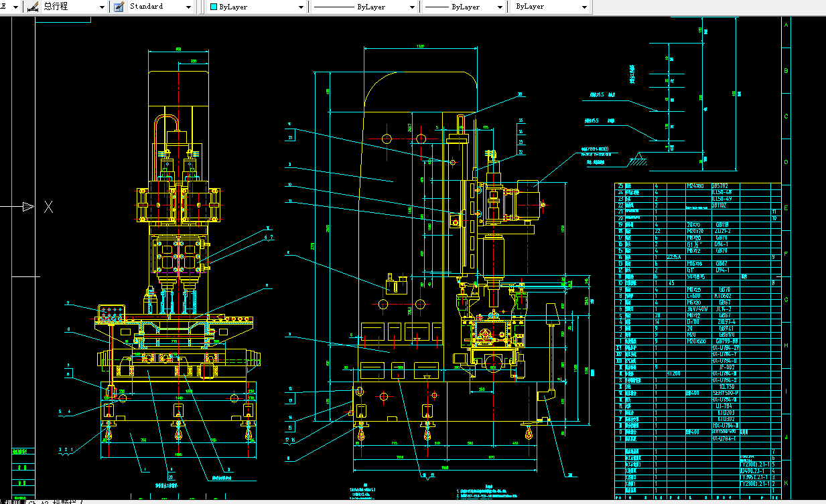Image resolution: width=826 pixels, height=504 pixels.
Task: Expand the cut-off dropdown left of dimension style icon
Action: [15, 7]
